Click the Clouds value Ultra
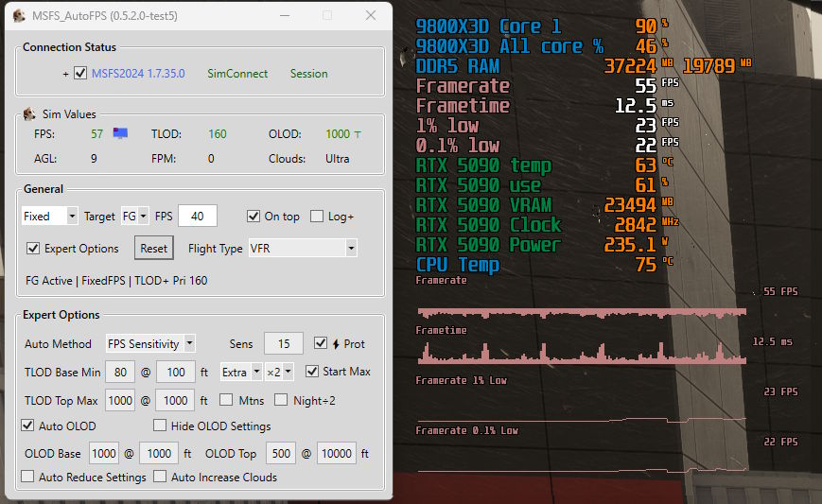The width and height of the screenshot is (822, 504). click(337, 158)
